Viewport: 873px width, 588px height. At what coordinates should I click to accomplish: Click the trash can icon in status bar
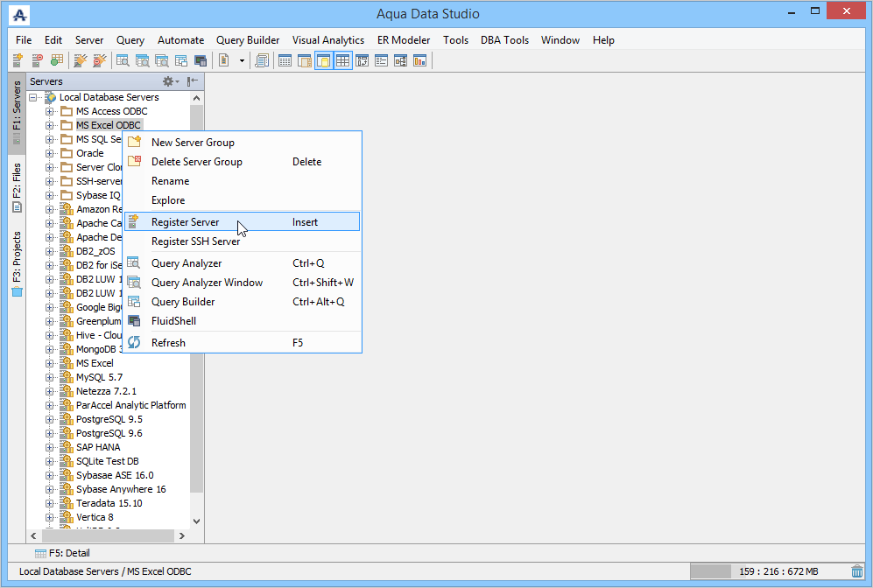857,571
